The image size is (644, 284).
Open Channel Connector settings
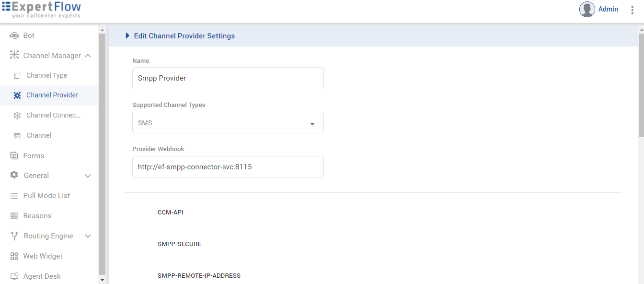pos(17,115)
